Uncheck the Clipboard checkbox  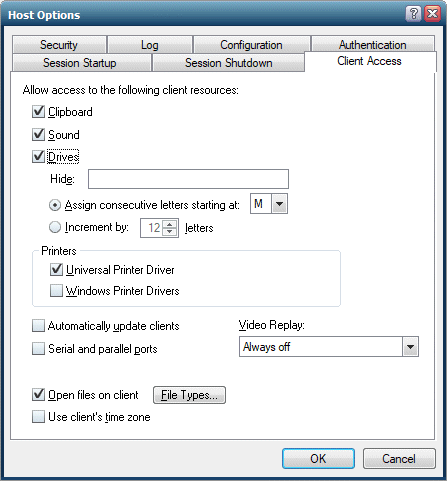click(x=38, y=112)
